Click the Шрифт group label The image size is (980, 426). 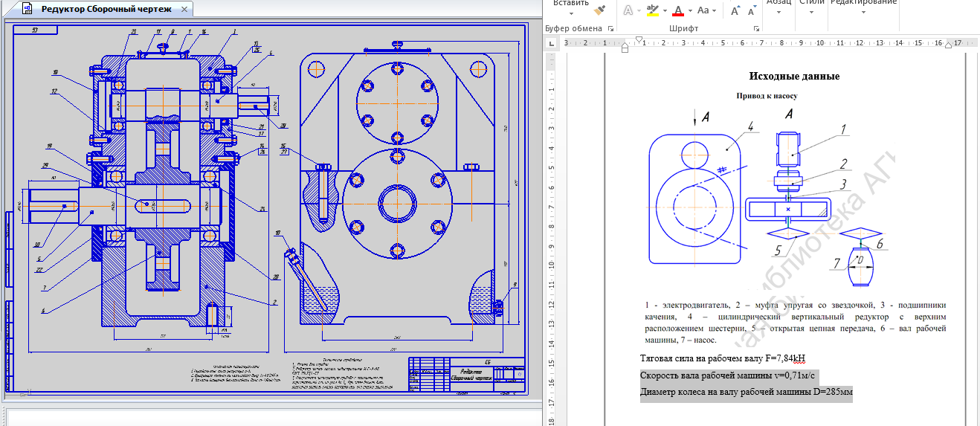pyautogui.click(x=683, y=28)
